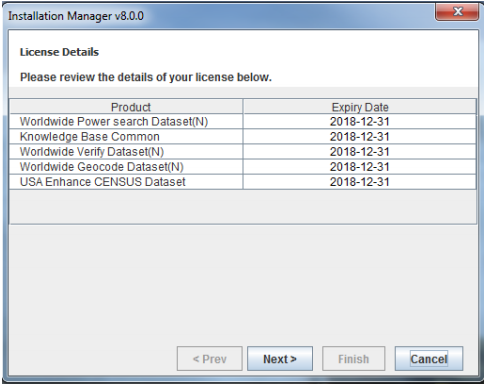Click expiry date of Knowledge Base Common

click(360, 137)
